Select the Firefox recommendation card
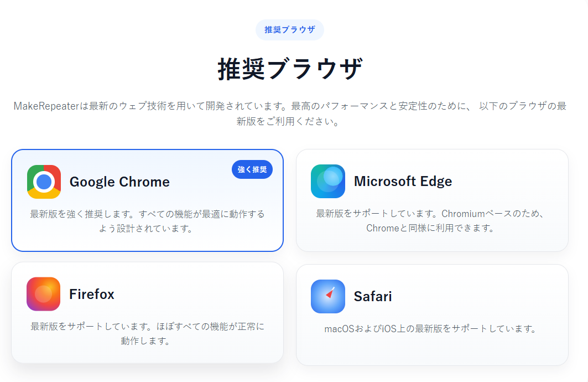Viewport: 588px width, 382px height. [147, 313]
